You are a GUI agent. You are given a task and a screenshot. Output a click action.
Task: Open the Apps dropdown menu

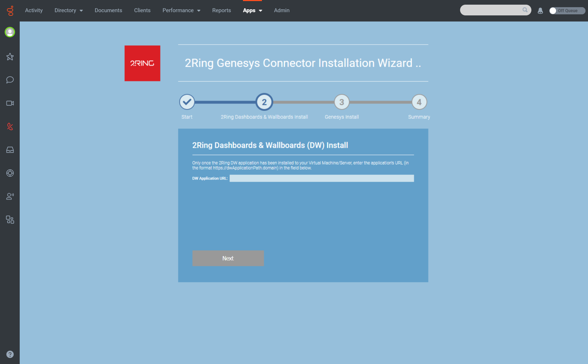coord(253,10)
